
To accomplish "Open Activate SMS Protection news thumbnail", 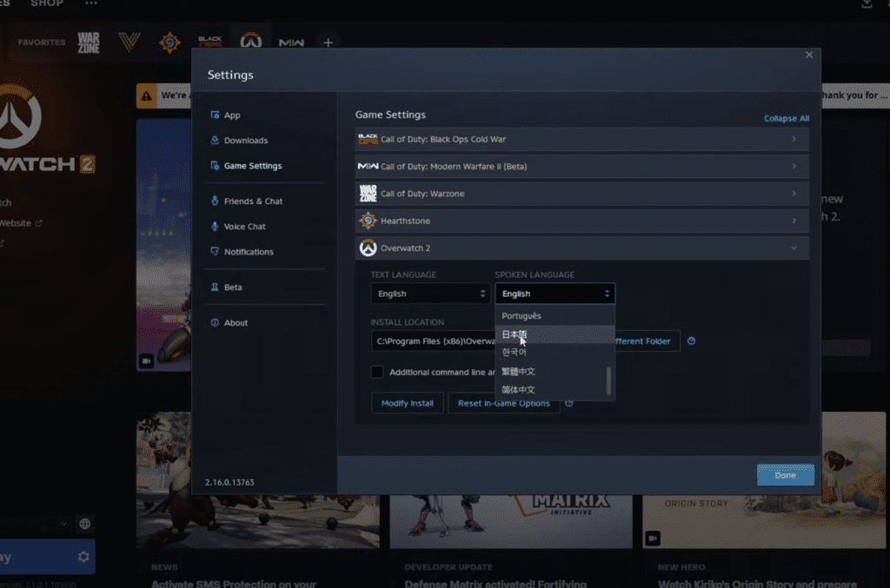I will 257,522.
